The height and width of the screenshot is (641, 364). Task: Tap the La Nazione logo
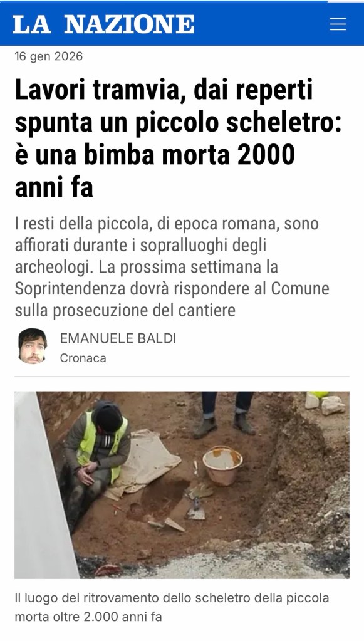[x=103, y=24]
